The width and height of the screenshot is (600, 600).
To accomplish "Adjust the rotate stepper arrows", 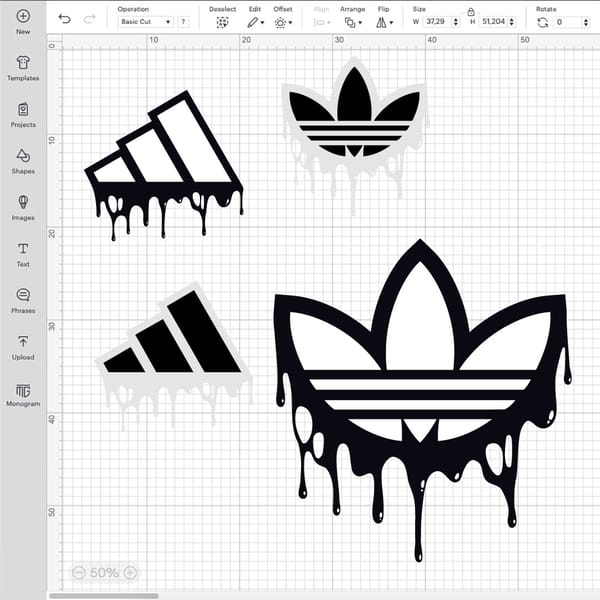I will point(586,22).
